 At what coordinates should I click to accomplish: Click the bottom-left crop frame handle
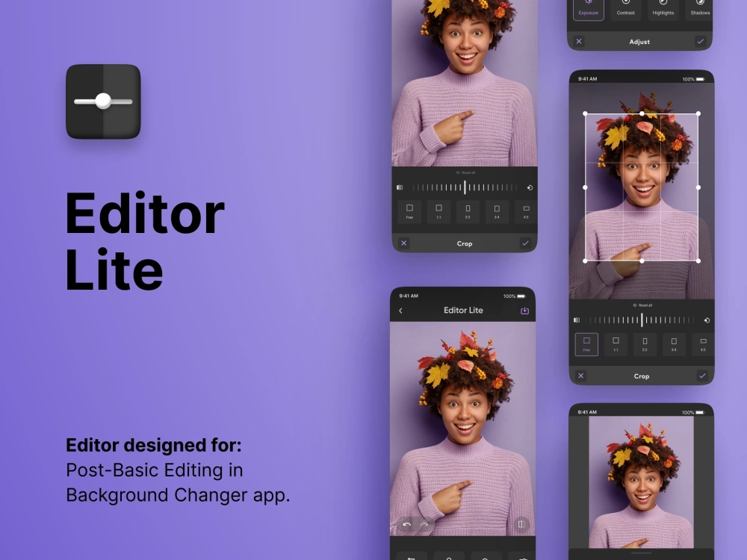coord(585,261)
